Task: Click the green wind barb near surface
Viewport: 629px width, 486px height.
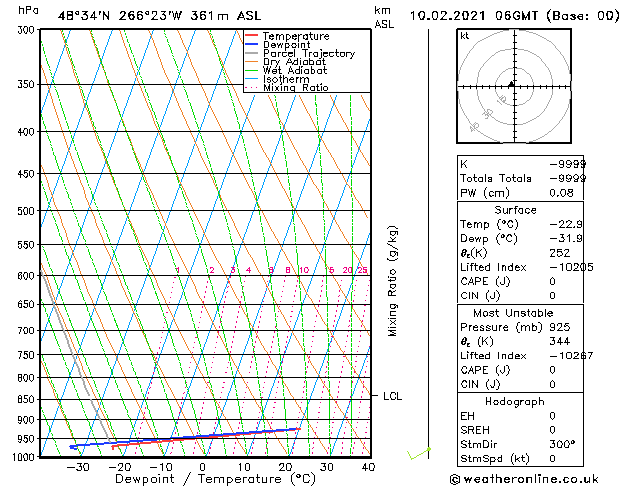Action: [x=418, y=454]
